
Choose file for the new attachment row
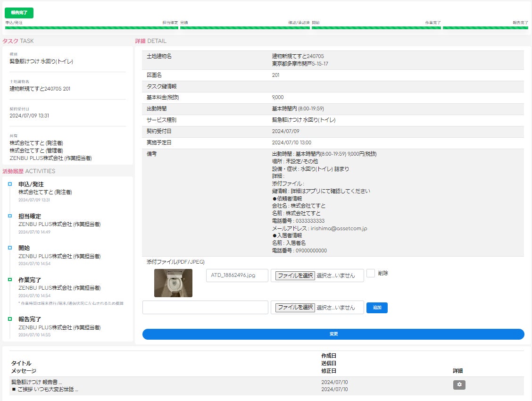295,308
